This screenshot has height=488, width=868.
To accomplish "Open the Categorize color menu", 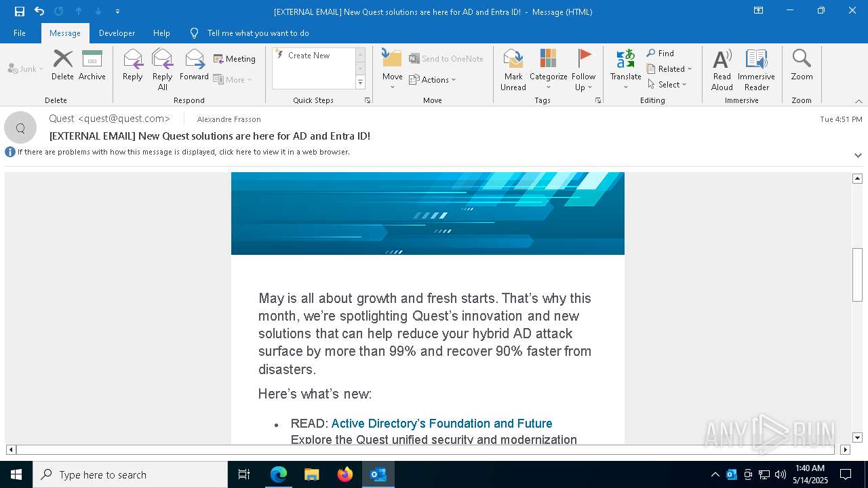I will pyautogui.click(x=548, y=70).
